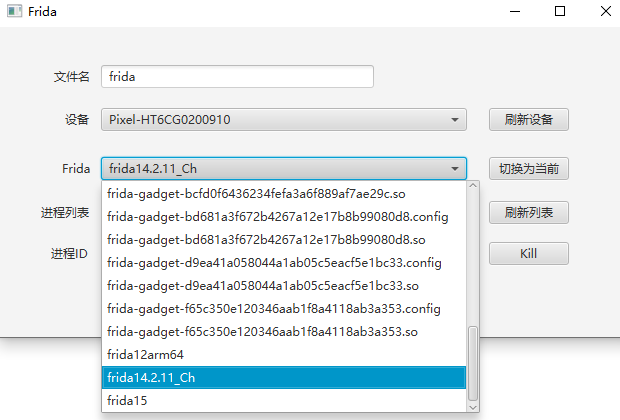
Task: Maximize the Frida window
Action: point(560,11)
